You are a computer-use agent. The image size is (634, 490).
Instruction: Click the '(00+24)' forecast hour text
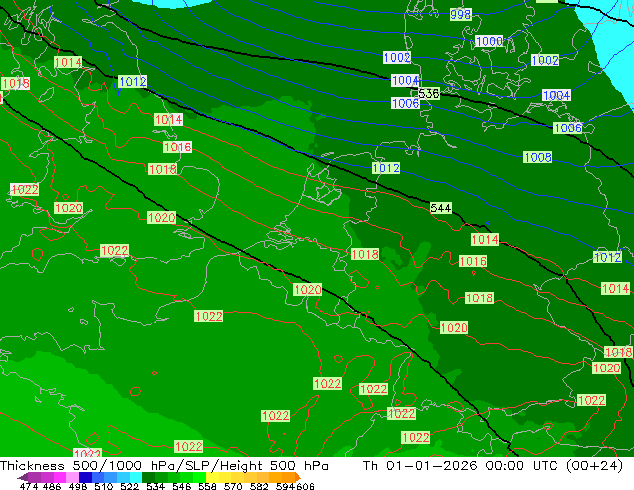tap(594, 466)
